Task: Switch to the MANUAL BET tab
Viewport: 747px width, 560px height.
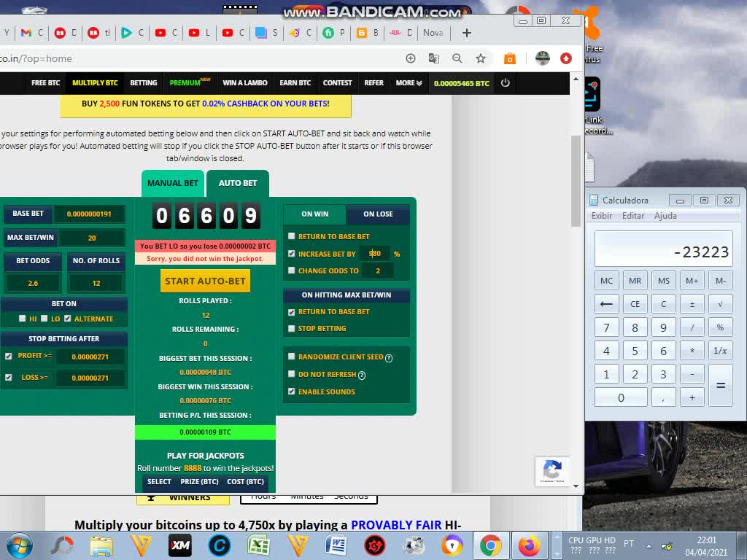Action: pyautogui.click(x=172, y=183)
